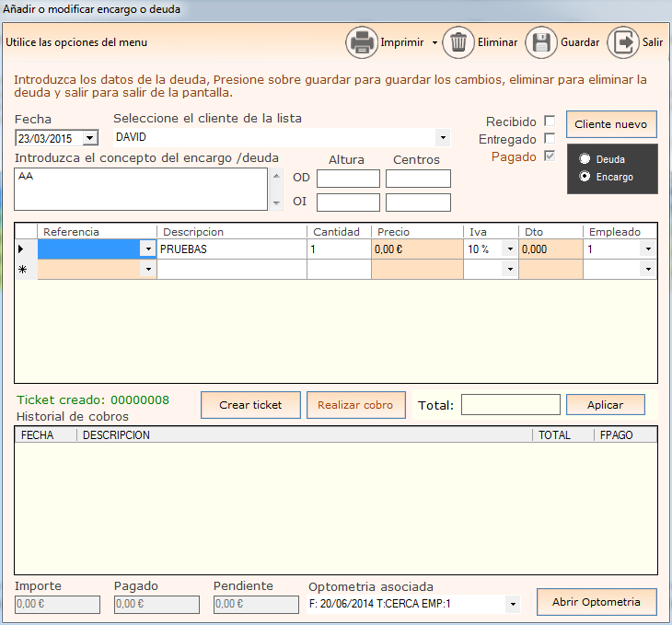Click the concept scrollbar down arrow
The image size is (672, 625).
[276, 203]
